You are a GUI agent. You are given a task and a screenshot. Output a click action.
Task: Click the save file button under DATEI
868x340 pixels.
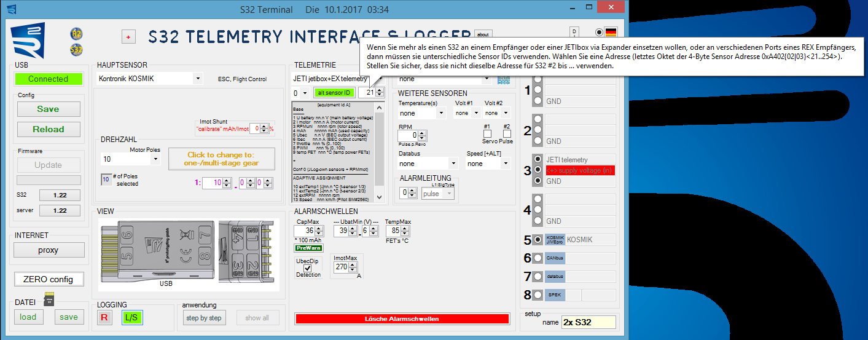pos(69,317)
